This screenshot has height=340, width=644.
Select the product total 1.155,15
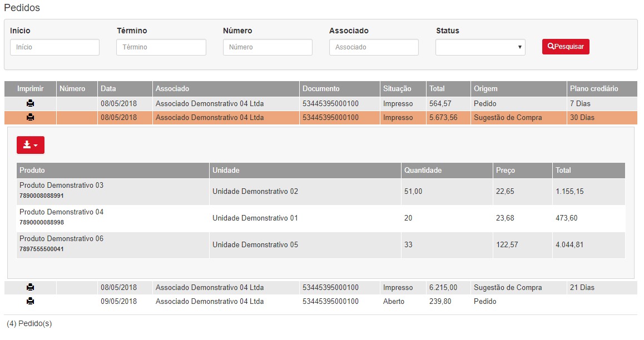[589, 192]
